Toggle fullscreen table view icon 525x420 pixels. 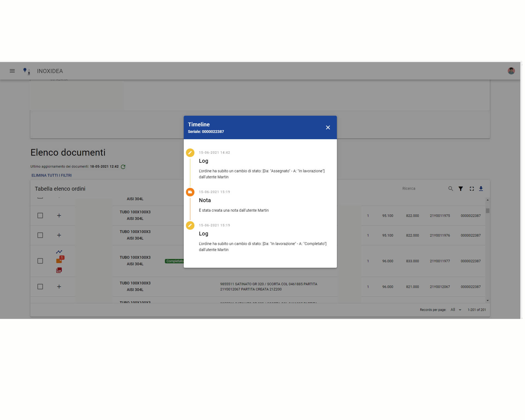click(472, 189)
